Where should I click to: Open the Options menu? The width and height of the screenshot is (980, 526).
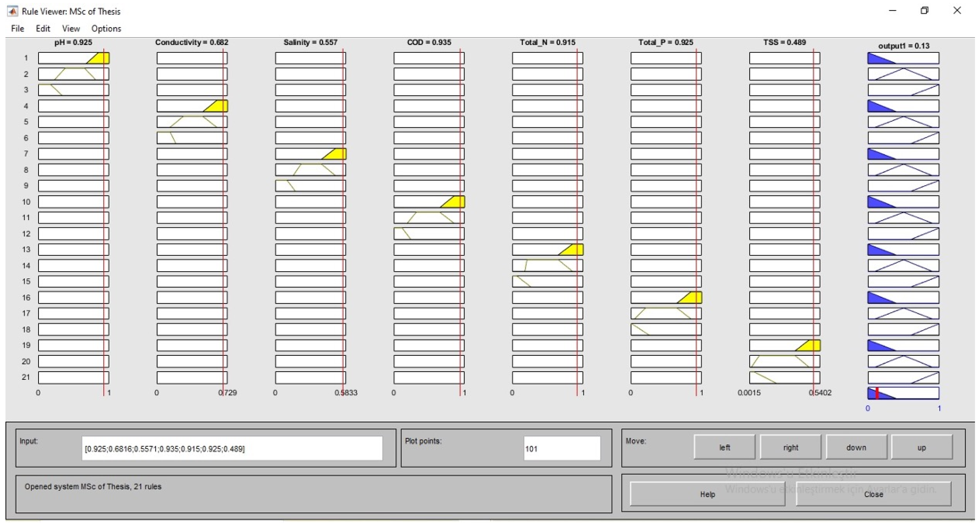[106, 28]
